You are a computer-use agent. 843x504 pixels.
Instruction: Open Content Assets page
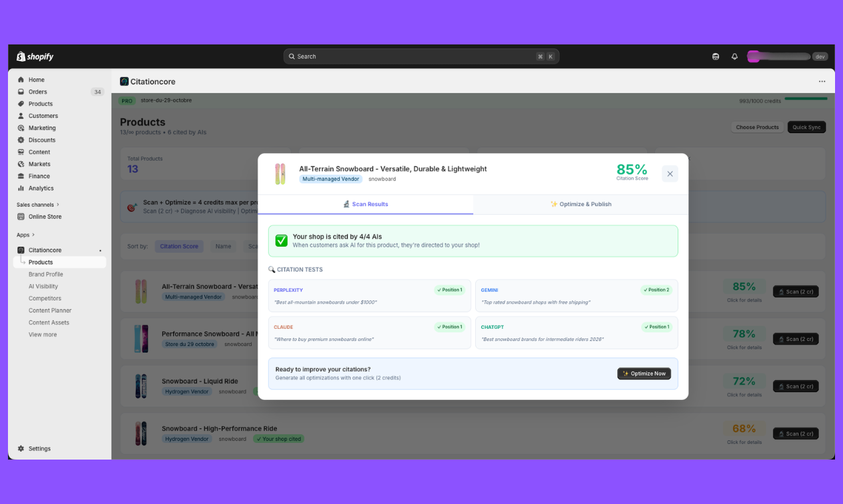pyautogui.click(x=48, y=323)
